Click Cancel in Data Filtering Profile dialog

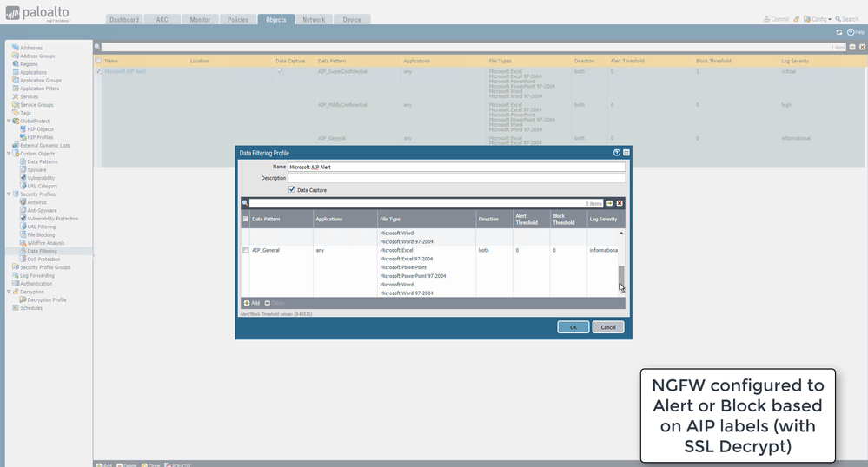608,327
